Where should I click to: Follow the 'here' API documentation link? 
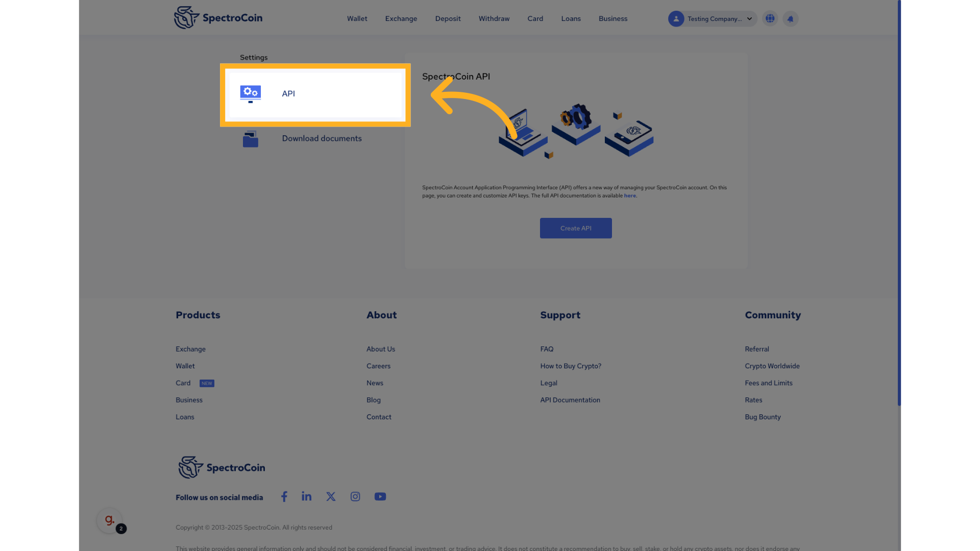click(x=630, y=196)
